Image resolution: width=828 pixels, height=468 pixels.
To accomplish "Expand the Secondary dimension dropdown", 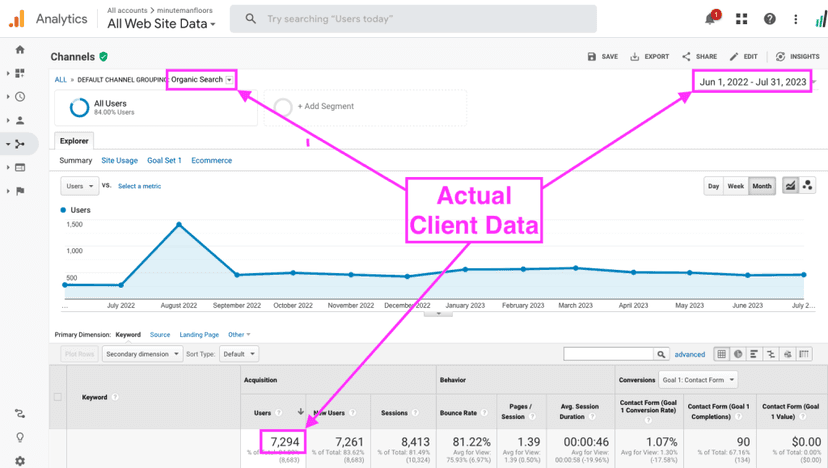I will point(142,354).
